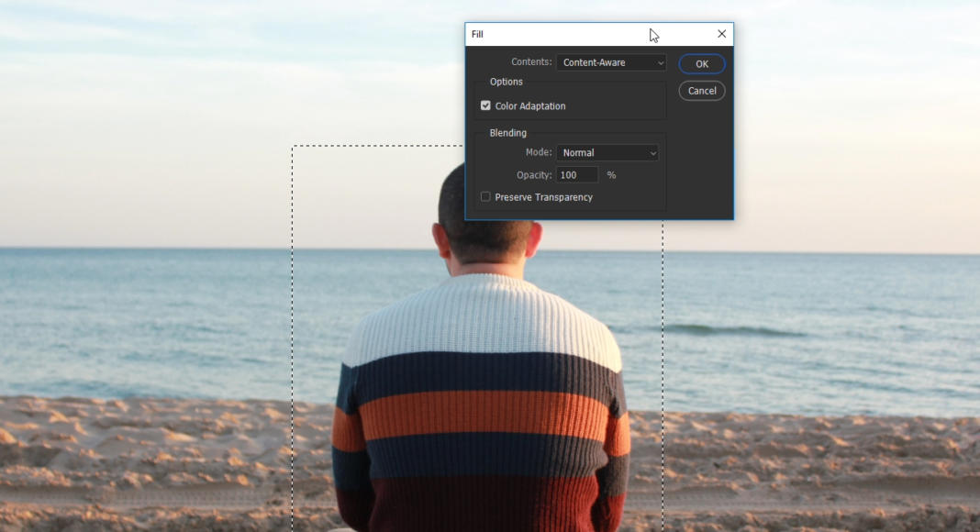Viewport: 980px width, 532px height.
Task: Uncheck the Color Adaptation checkbox
Action: tap(485, 105)
